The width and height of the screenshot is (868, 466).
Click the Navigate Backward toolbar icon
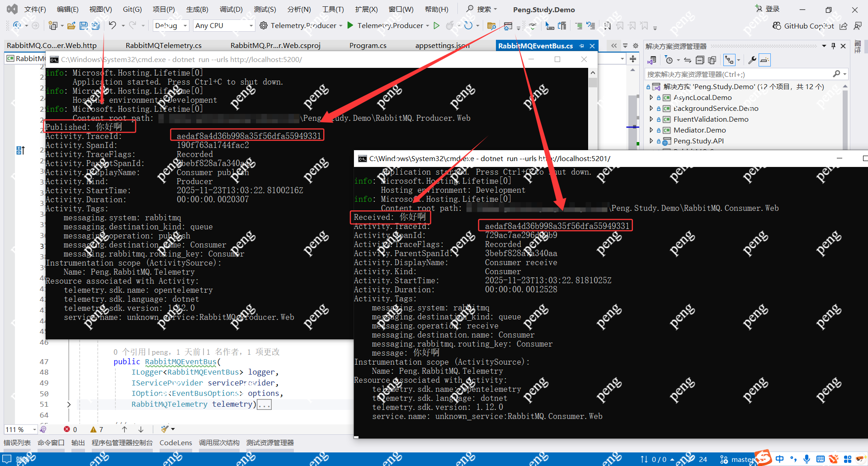tap(17, 26)
